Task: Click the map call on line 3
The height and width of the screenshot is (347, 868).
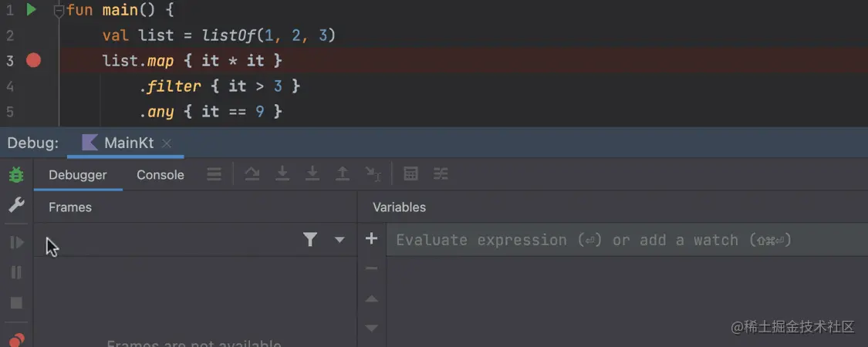Action: (x=160, y=60)
